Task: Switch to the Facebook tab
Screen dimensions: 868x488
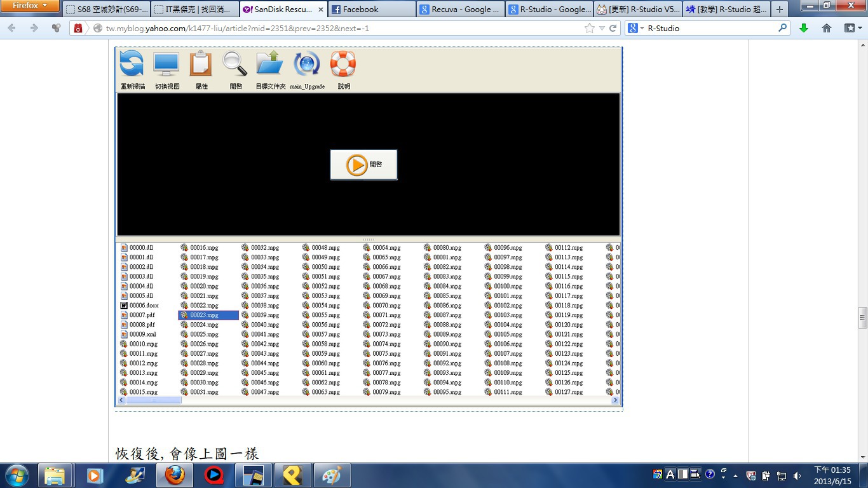Action: click(372, 10)
